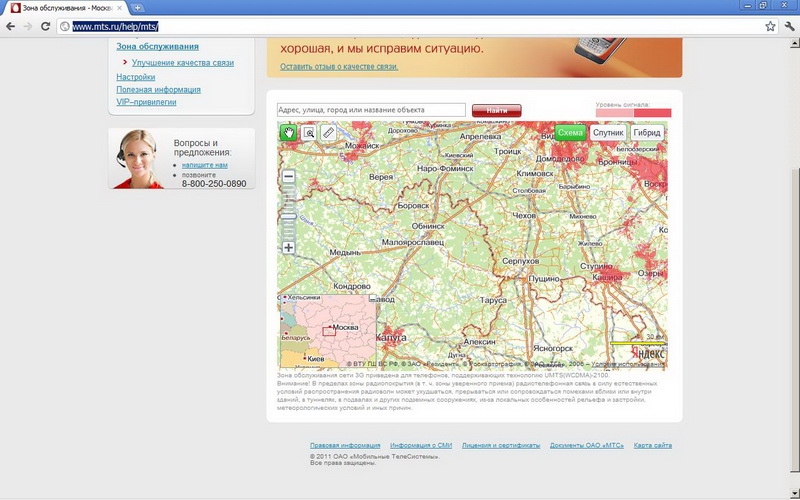Select the hand pan tool on map
The width and height of the screenshot is (800, 500).
(289, 133)
